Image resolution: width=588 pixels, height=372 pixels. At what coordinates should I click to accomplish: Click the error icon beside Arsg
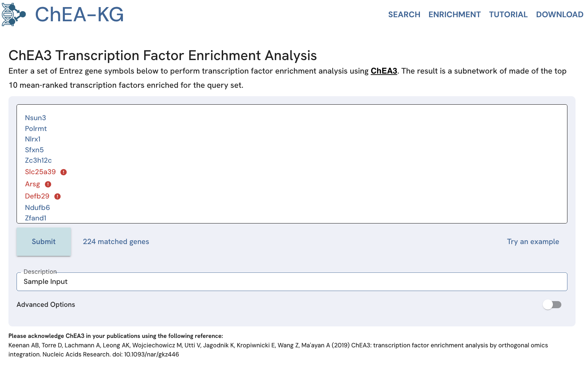coord(48,184)
